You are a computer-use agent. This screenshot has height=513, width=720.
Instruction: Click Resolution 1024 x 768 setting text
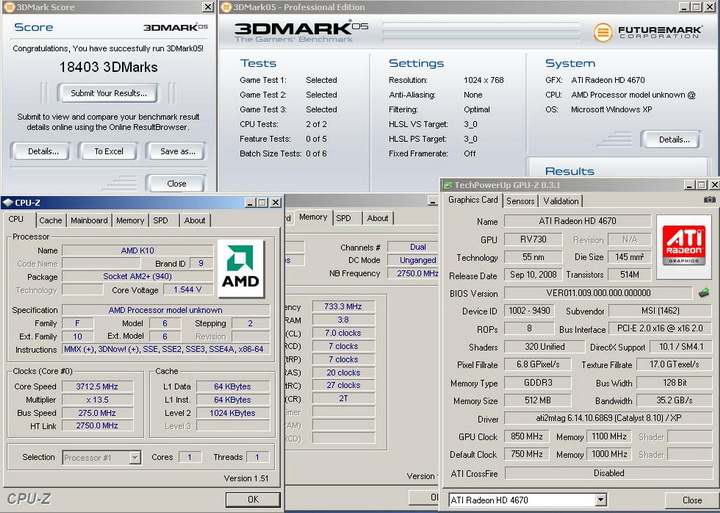[484, 80]
